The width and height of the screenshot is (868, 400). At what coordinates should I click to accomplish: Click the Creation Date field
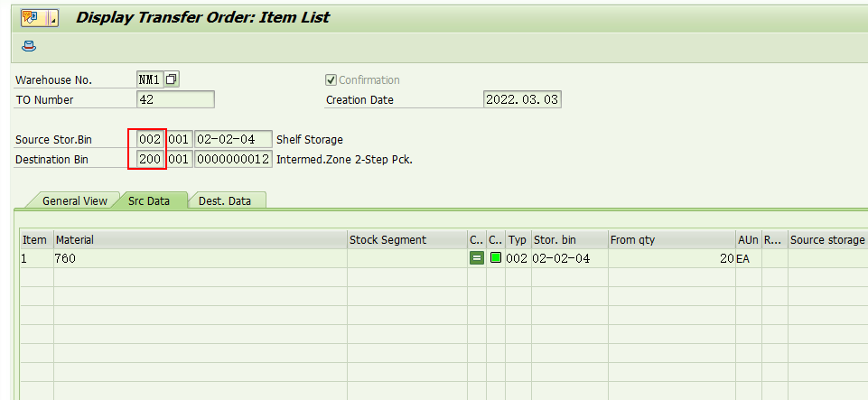[x=522, y=99]
